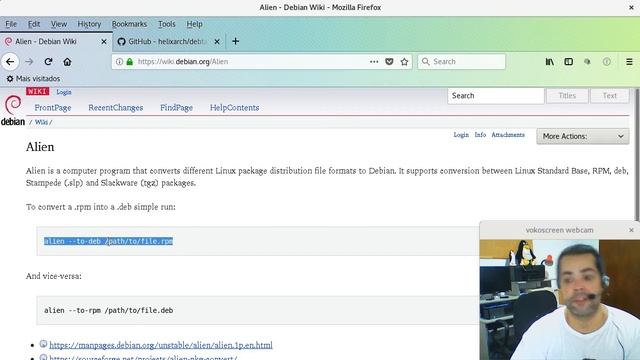Click the alien --to-rpm command text

point(109,311)
